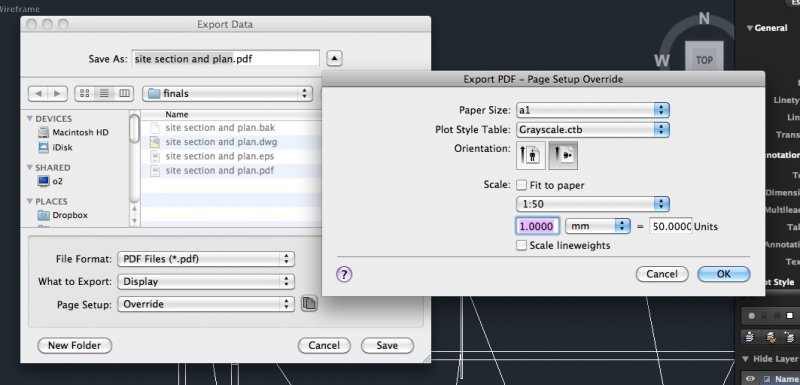The height and width of the screenshot is (385, 800).
Task: Enable Scale lineweights checkbox
Action: [521, 245]
